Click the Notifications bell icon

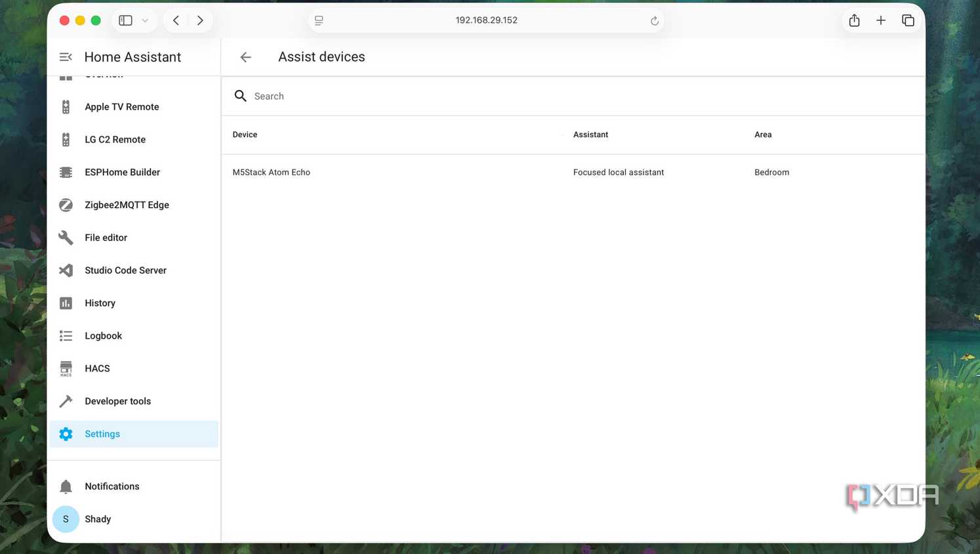point(66,486)
